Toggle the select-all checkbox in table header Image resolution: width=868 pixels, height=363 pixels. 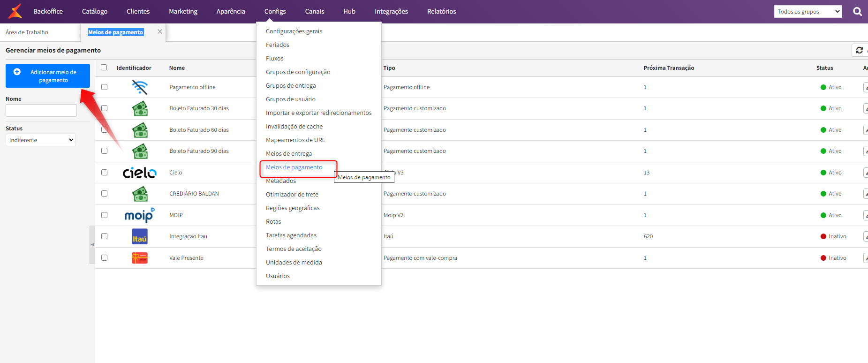pyautogui.click(x=104, y=68)
